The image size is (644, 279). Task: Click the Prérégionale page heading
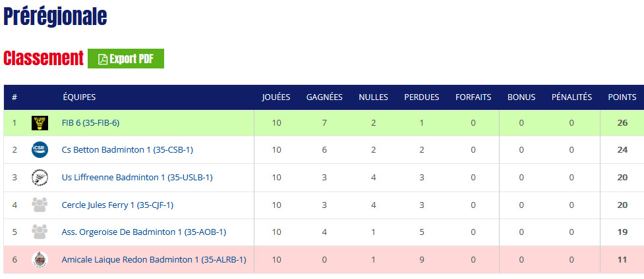[55, 16]
